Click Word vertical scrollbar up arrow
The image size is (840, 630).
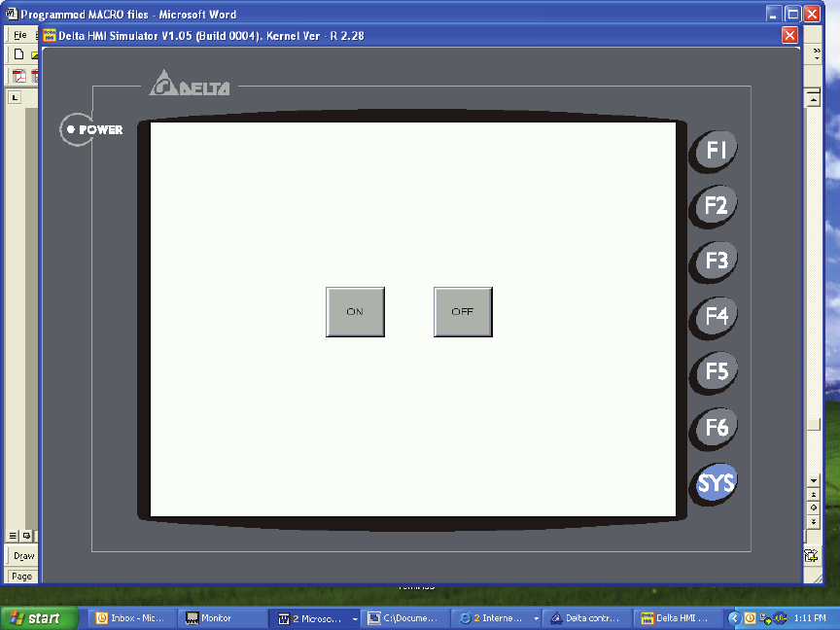(x=813, y=100)
